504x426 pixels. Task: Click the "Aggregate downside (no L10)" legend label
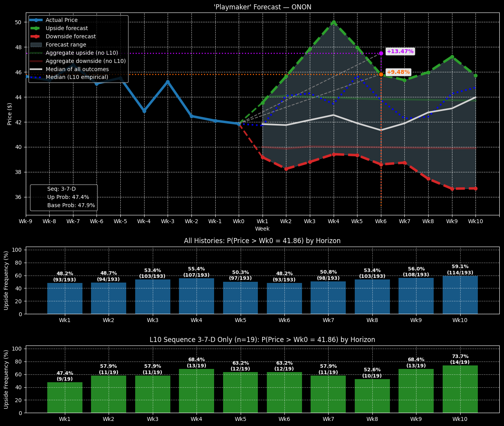coord(86,61)
